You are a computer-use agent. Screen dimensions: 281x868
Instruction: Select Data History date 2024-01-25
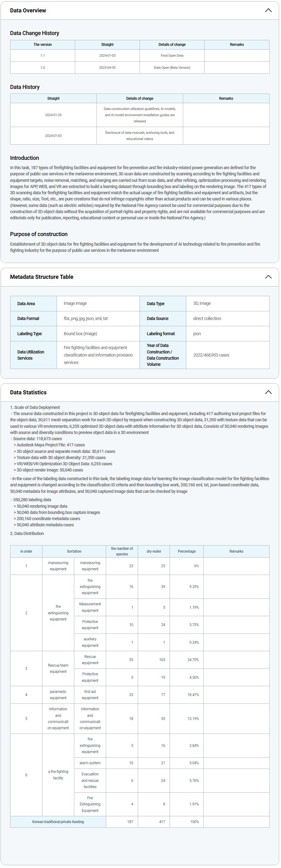tap(54, 115)
